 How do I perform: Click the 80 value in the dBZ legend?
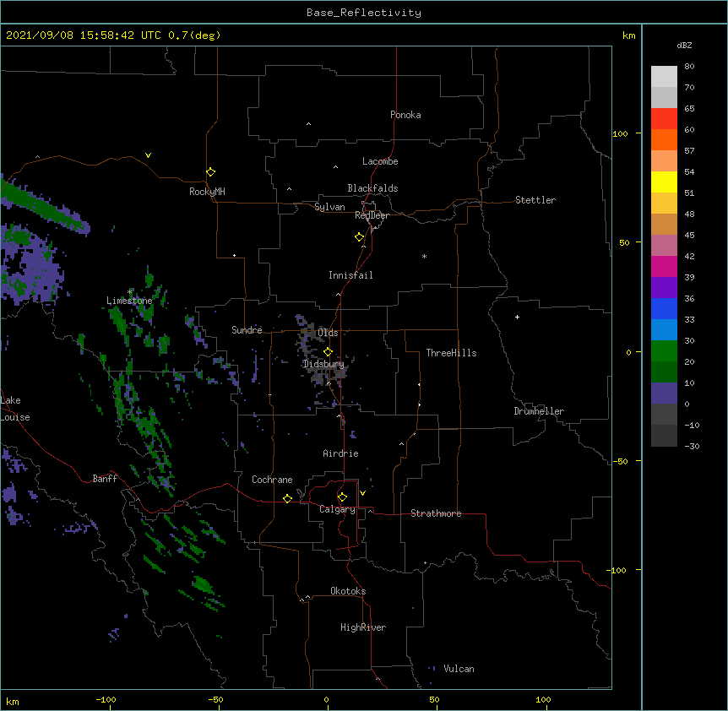(689, 67)
